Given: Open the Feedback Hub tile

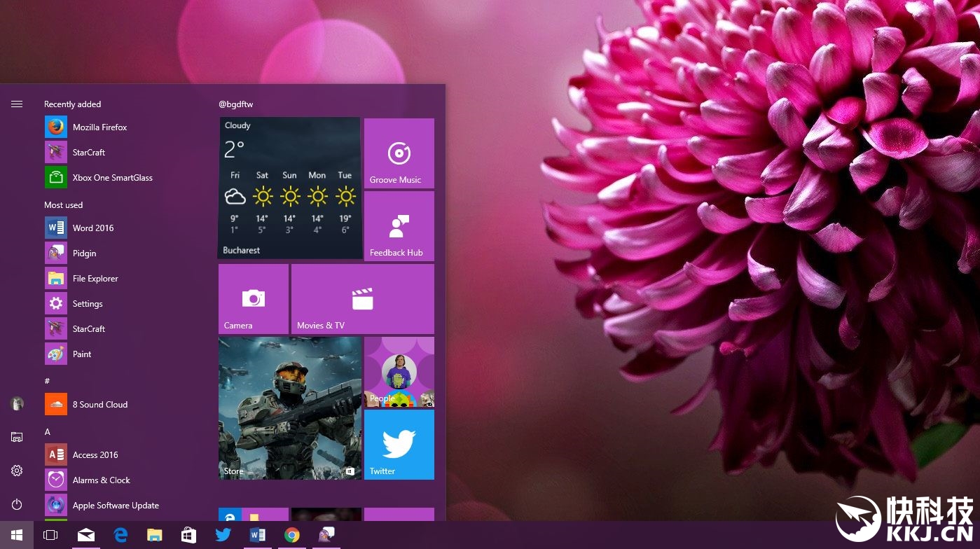Looking at the screenshot, I should (x=399, y=226).
